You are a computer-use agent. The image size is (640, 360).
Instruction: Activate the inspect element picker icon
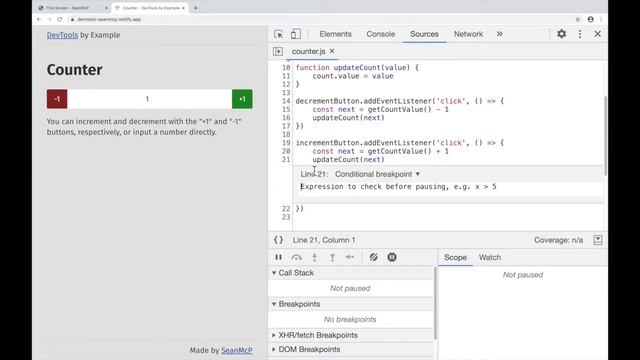278,34
